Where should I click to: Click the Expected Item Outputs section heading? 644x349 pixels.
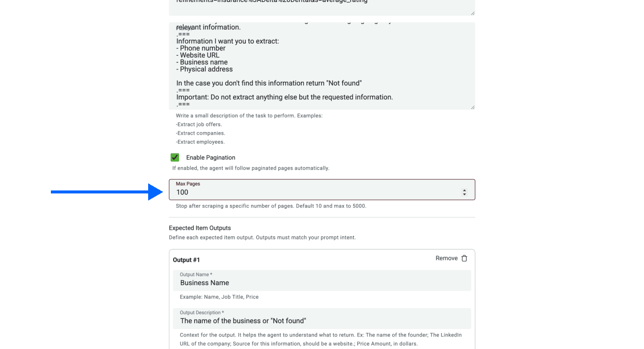point(200,228)
